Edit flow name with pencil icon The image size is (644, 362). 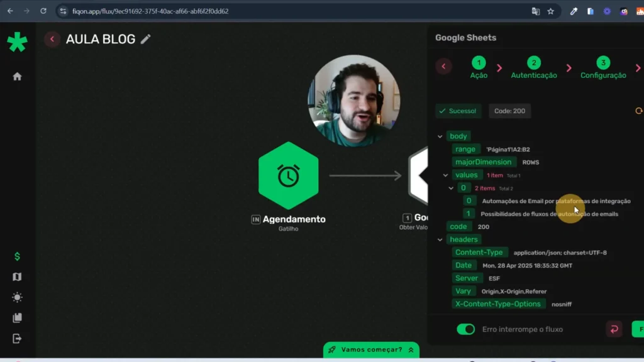click(x=146, y=39)
